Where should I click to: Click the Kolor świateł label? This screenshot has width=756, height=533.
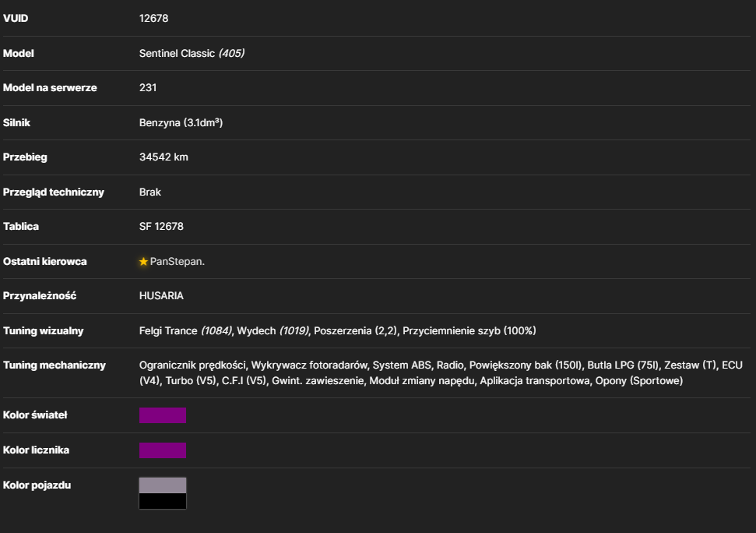click(x=35, y=415)
